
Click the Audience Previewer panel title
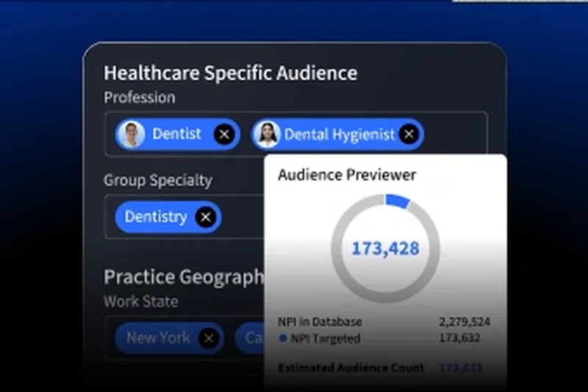(x=347, y=175)
